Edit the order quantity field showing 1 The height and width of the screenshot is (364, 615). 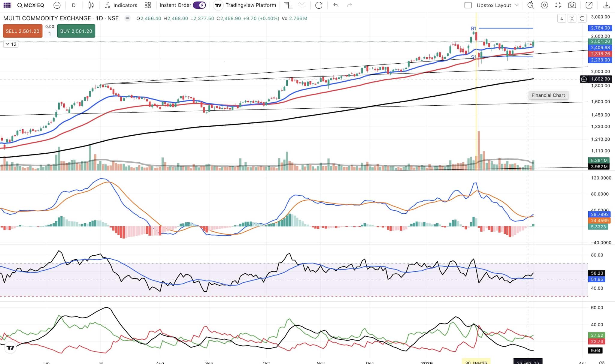50,34
